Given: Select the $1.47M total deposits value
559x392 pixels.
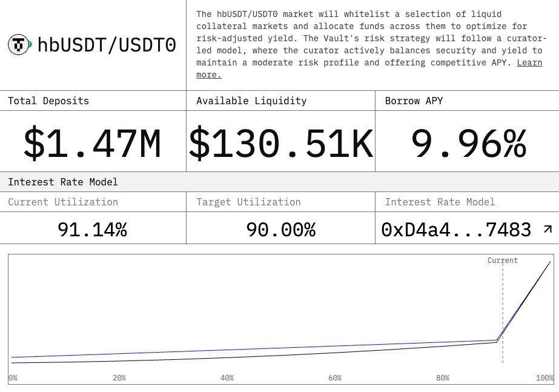Looking at the screenshot, I should pyautogui.click(x=92, y=143).
